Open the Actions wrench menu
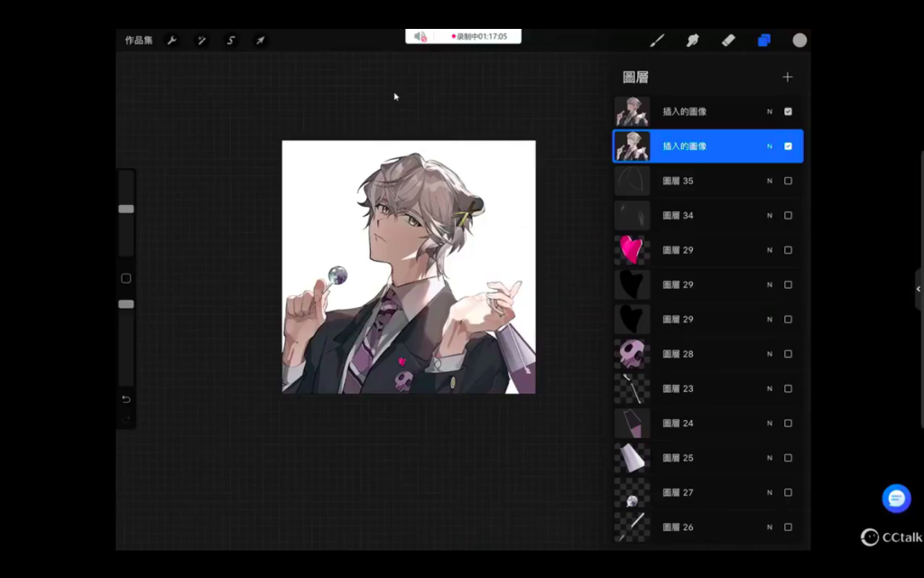The image size is (924, 578). [171, 41]
